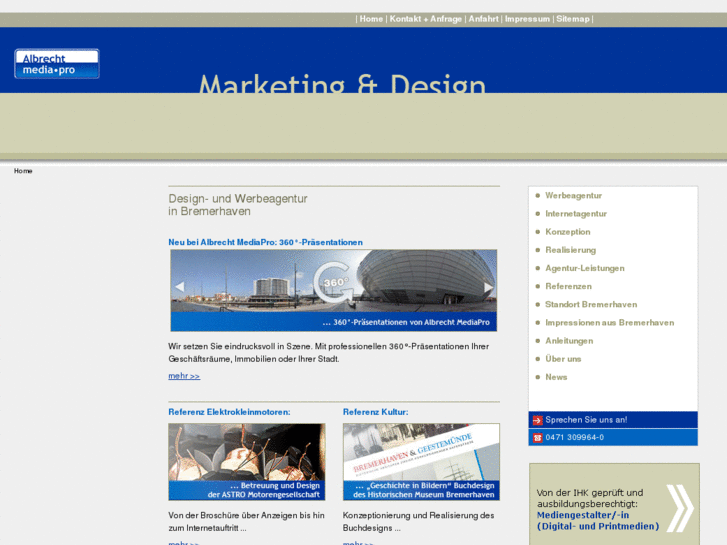Click Neu bei Albrecht MediaPro 360° heading
This screenshot has width=727, height=545.
tap(265, 242)
